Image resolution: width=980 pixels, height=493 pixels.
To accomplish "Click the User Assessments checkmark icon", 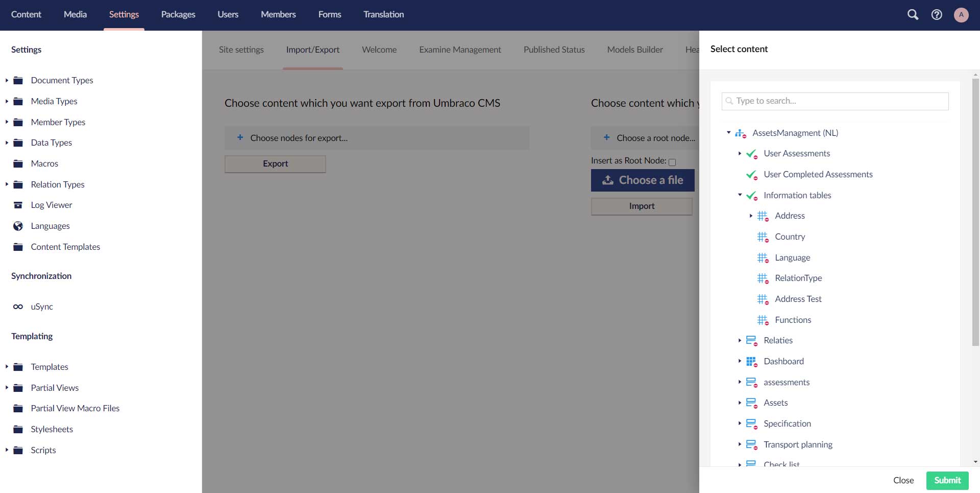I will [x=752, y=154].
